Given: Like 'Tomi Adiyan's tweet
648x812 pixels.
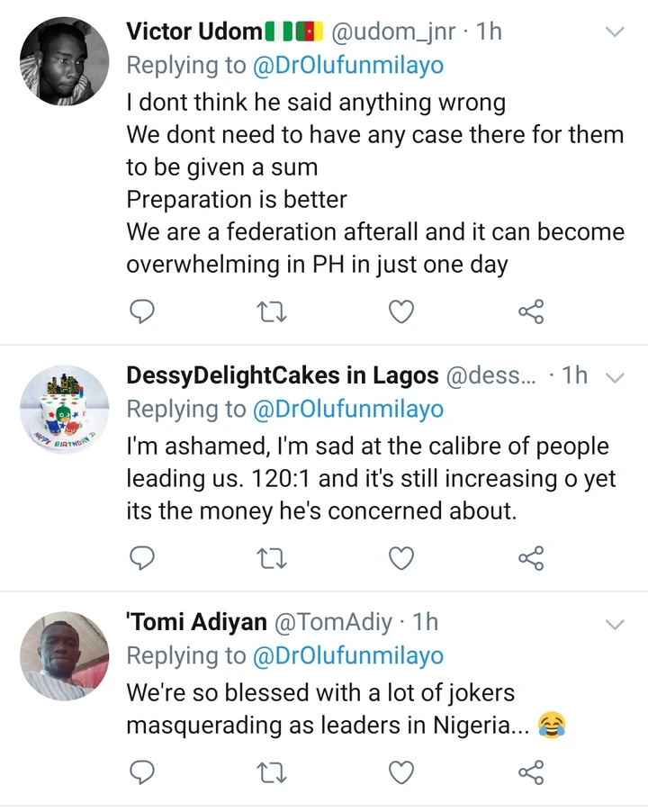Looking at the screenshot, I should 401,772.
